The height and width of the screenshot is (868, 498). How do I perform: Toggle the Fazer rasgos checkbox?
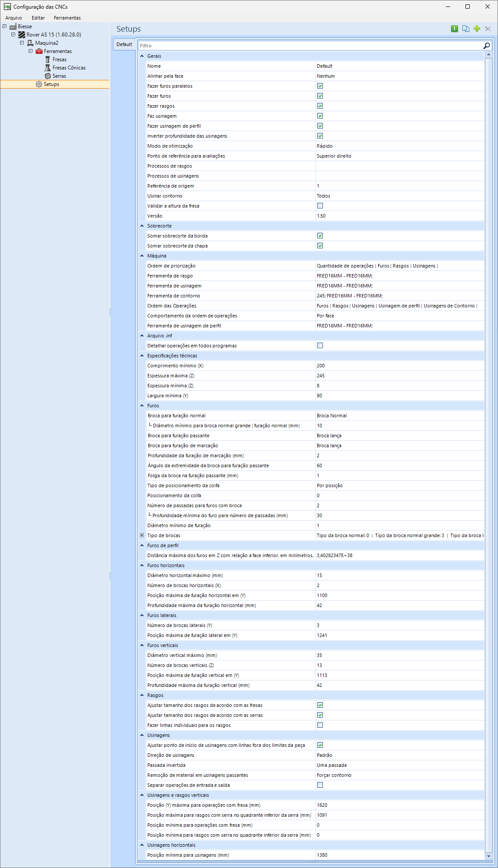(320, 106)
